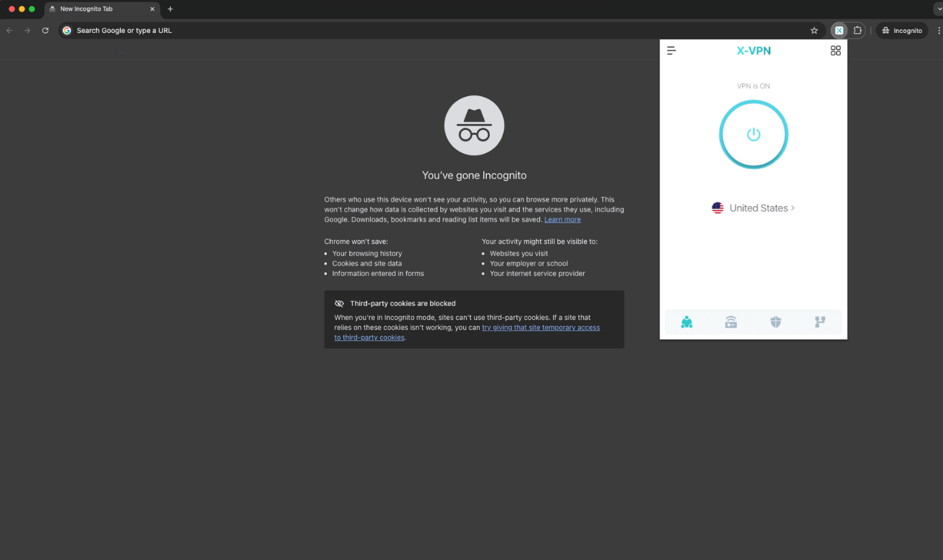Viewport: 943px width, 560px height.
Task: Click 'Websites you visit' list item
Action: [519, 253]
